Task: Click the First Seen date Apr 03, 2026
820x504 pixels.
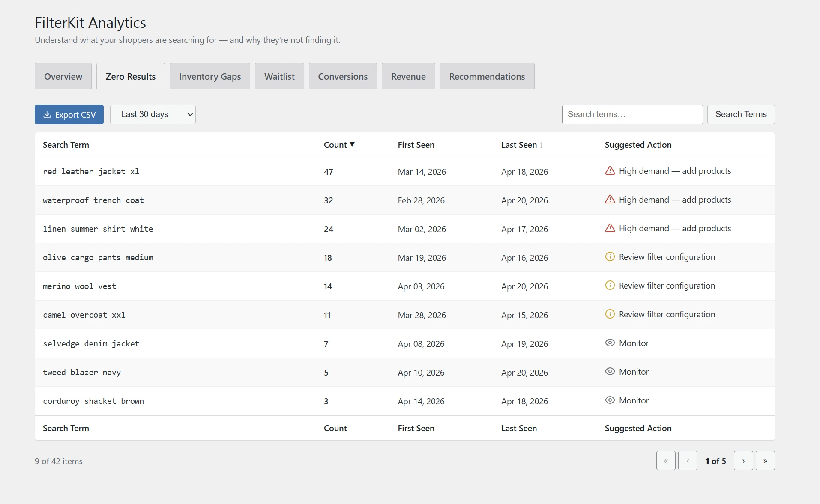Action: click(421, 286)
